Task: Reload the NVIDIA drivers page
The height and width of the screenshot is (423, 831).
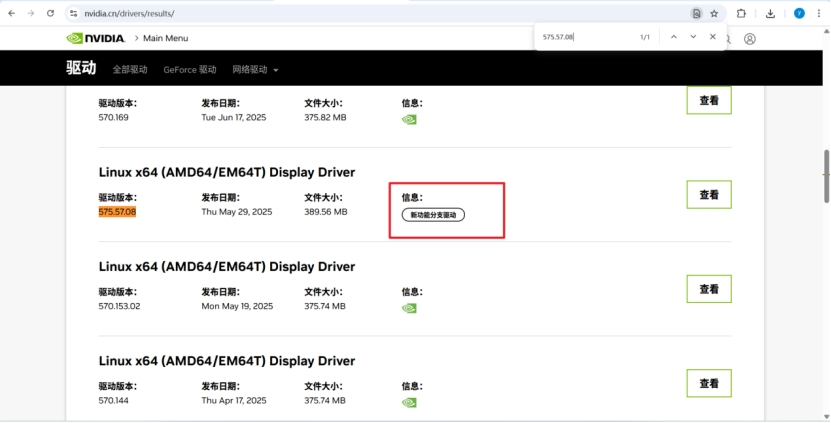Action: pyautogui.click(x=50, y=13)
